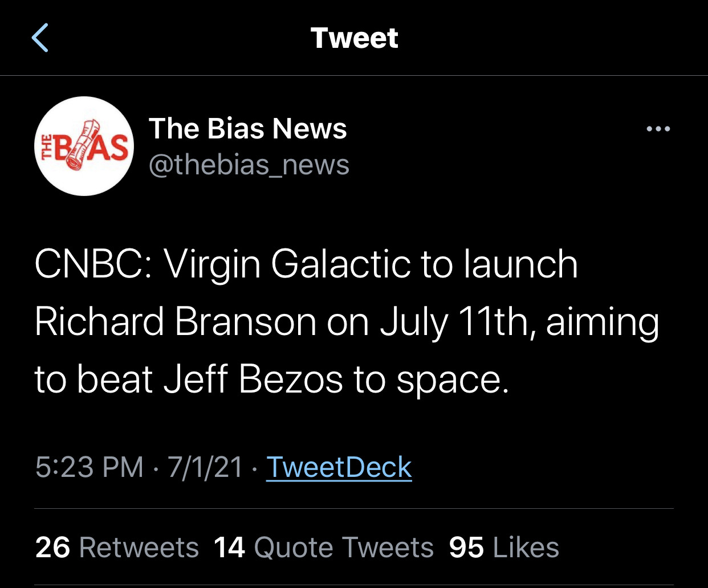Image resolution: width=708 pixels, height=588 pixels.
Task: View the 26 Retweets list
Action: tap(117, 548)
